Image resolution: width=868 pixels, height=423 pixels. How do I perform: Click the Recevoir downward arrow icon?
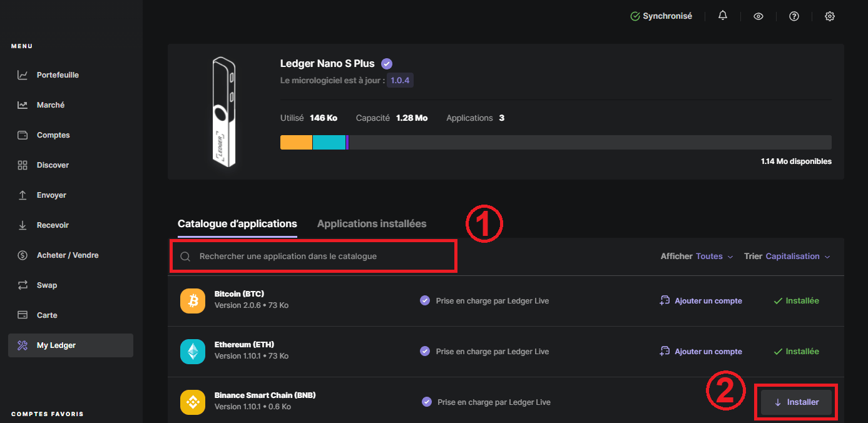(x=23, y=225)
